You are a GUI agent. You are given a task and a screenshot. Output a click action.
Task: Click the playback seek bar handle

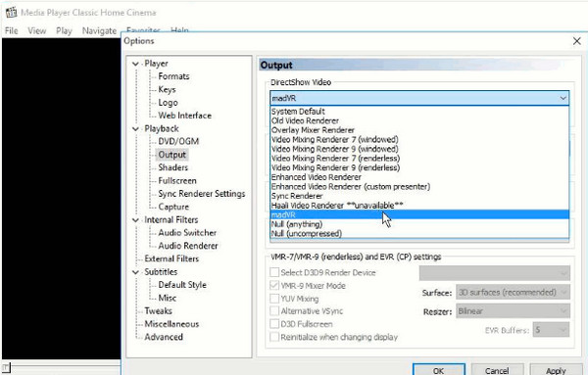[6, 367]
